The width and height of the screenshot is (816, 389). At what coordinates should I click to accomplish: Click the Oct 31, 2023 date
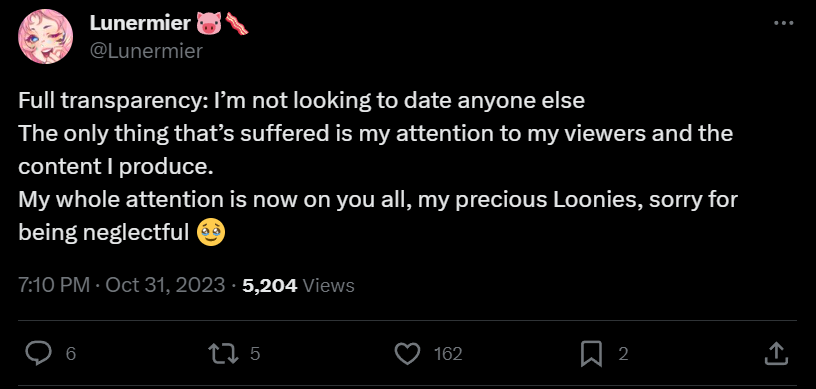coord(165,285)
